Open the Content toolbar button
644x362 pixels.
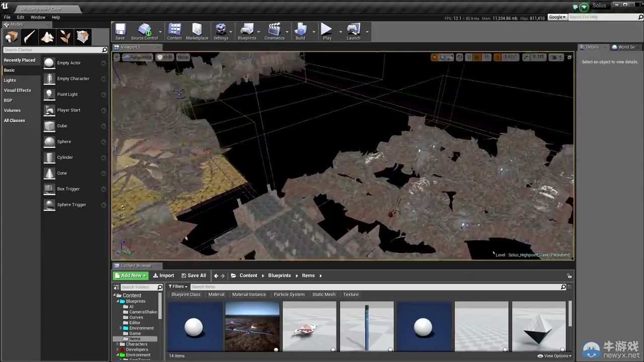coord(175,32)
